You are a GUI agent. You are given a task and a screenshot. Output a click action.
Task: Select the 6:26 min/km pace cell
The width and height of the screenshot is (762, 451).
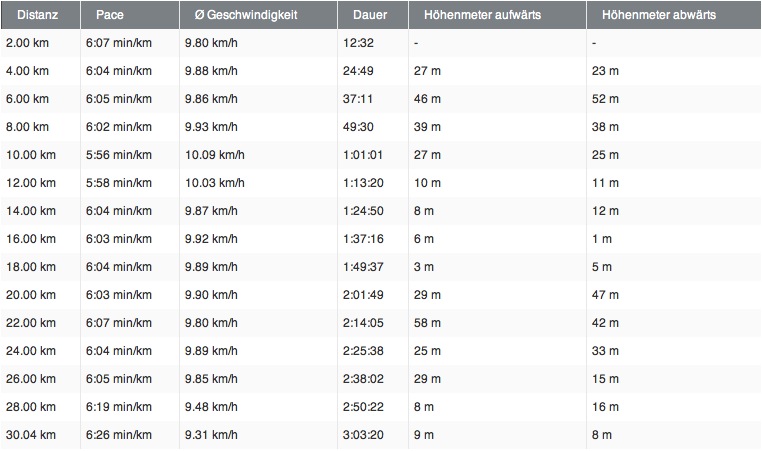click(124, 435)
